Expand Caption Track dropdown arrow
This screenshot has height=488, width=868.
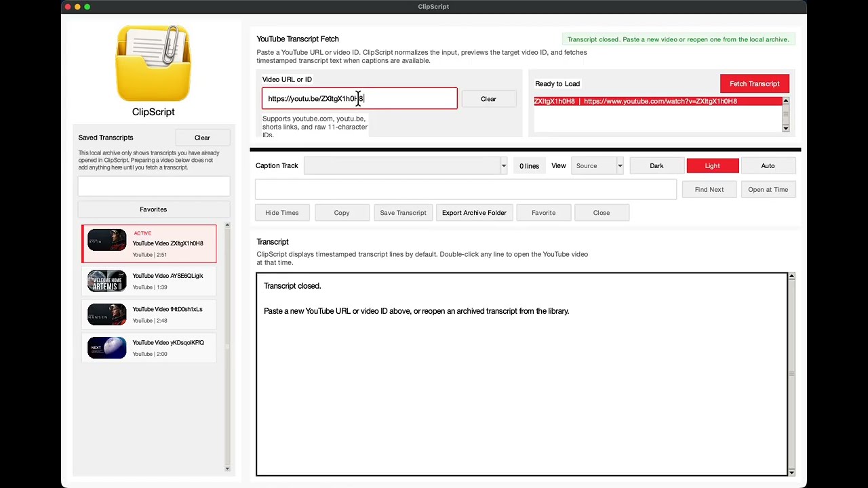coord(503,166)
